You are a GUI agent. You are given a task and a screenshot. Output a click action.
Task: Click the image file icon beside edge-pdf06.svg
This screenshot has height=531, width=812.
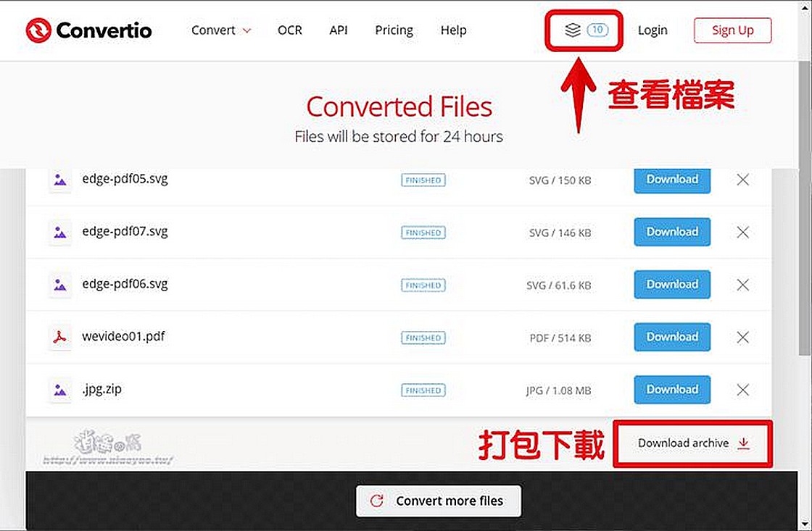[60, 285]
